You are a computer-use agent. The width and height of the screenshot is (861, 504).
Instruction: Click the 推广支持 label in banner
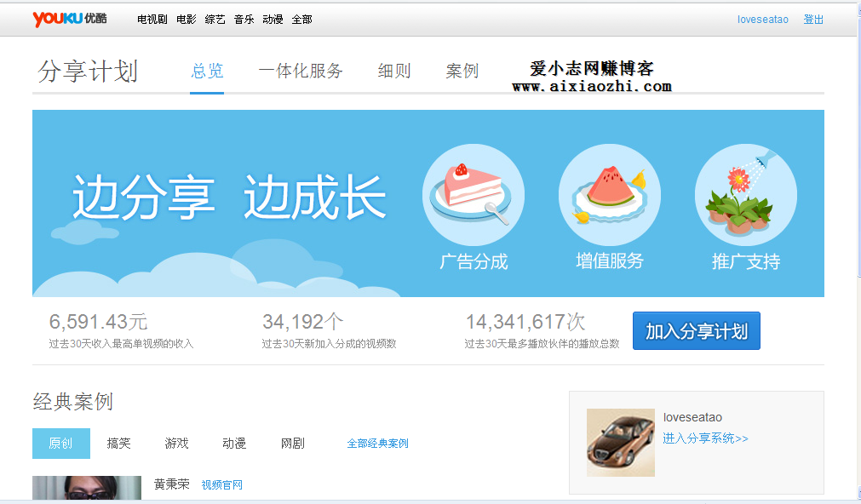tap(746, 261)
